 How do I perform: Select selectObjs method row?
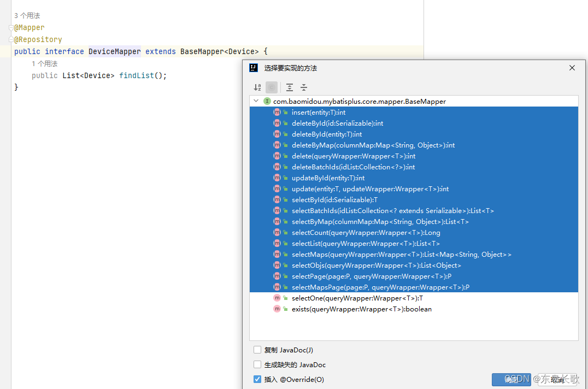[x=414, y=265]
